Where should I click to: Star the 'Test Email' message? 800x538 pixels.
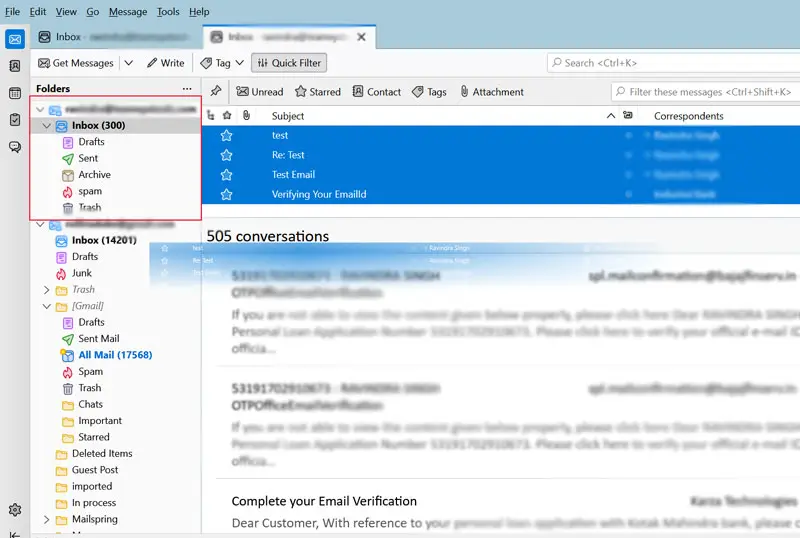coord(227,175)
